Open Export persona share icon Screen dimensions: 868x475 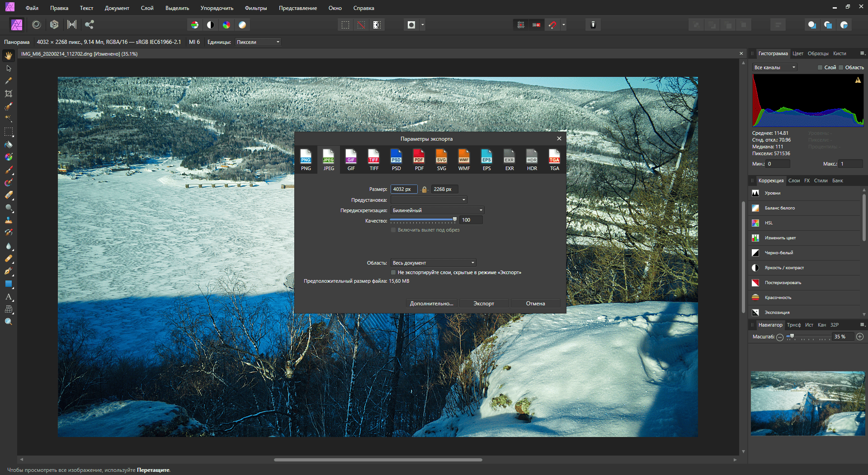[x=90, y=25]
